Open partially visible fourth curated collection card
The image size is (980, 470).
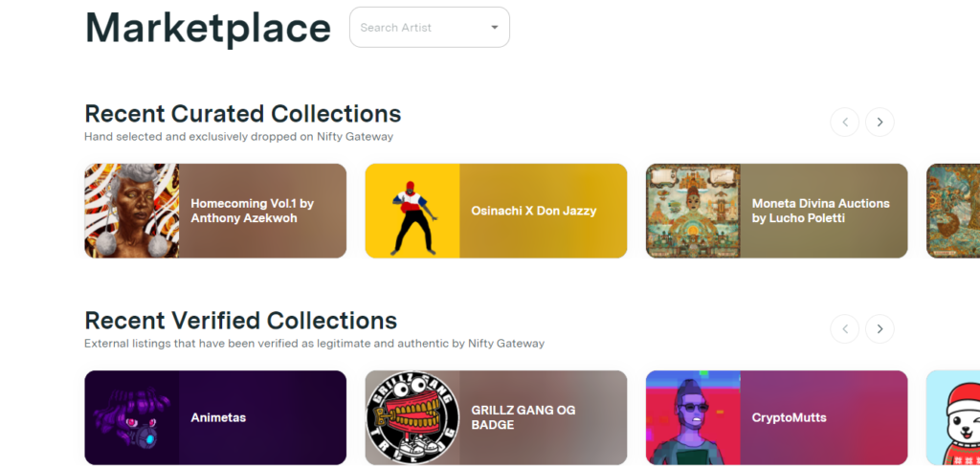[x=952, y=211]
